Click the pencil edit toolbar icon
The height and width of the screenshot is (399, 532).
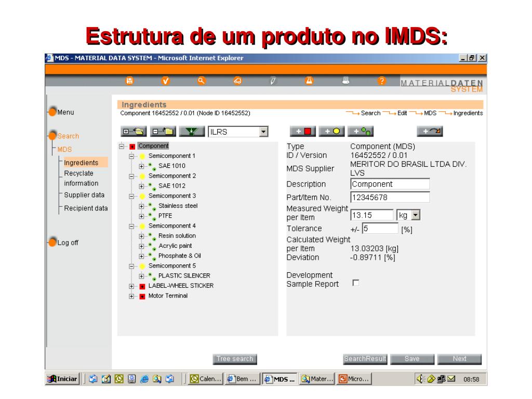click(273, 81)
